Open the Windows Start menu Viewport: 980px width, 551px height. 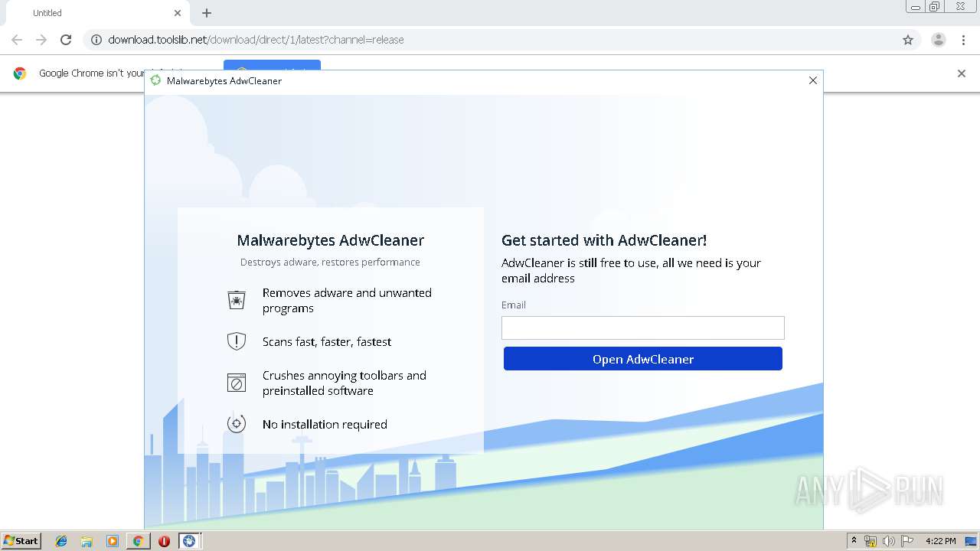[x=21, y=540]
